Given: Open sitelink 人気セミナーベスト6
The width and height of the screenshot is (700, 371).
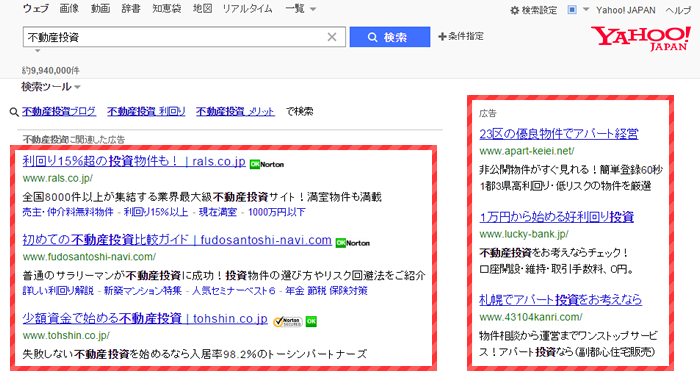Looking at the screenshot, I should 234,291.
